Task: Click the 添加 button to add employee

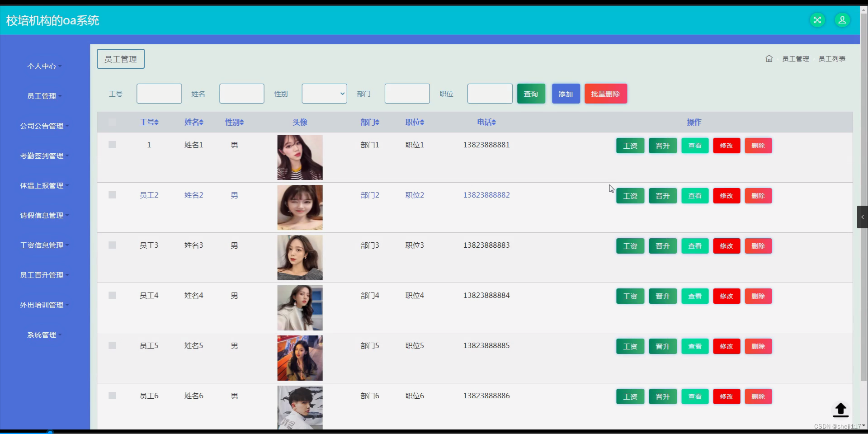Action: [x=566, y=94]
